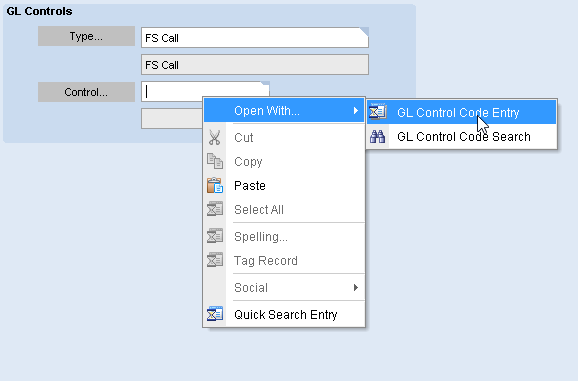Screen dimensions: 578x381
Task: Choose GL Control Code Search menu entry
Action: pos(462,137)
